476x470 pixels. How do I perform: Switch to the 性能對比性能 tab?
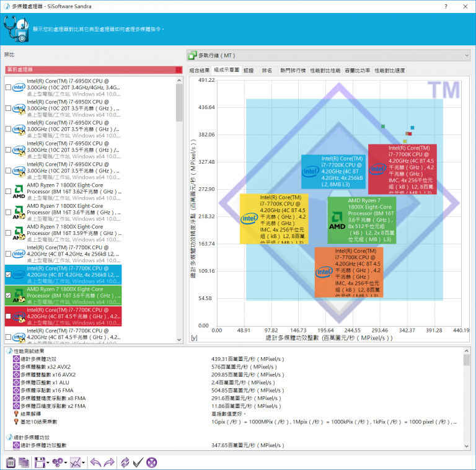click(325, 71)
